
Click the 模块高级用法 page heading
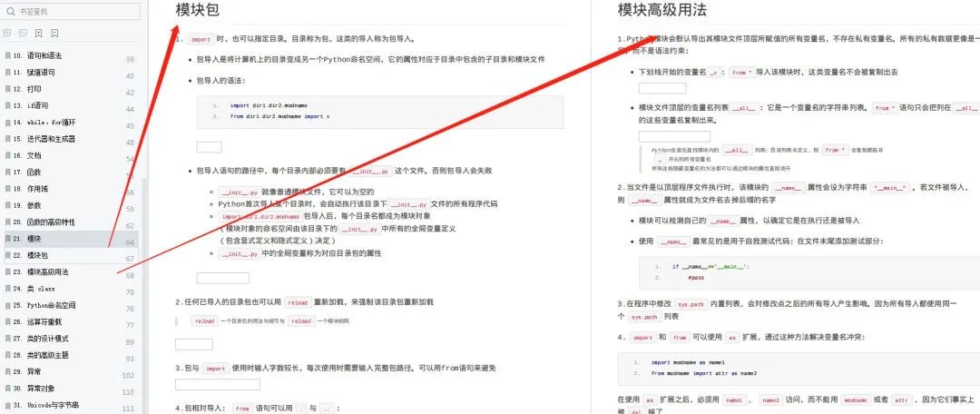(x=662, y=9)
